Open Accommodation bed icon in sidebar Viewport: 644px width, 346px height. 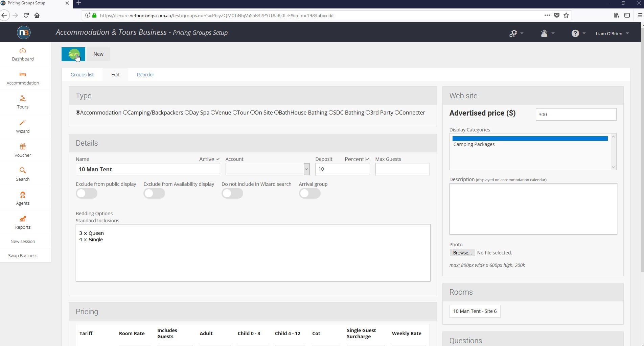[x=23, y=74]
